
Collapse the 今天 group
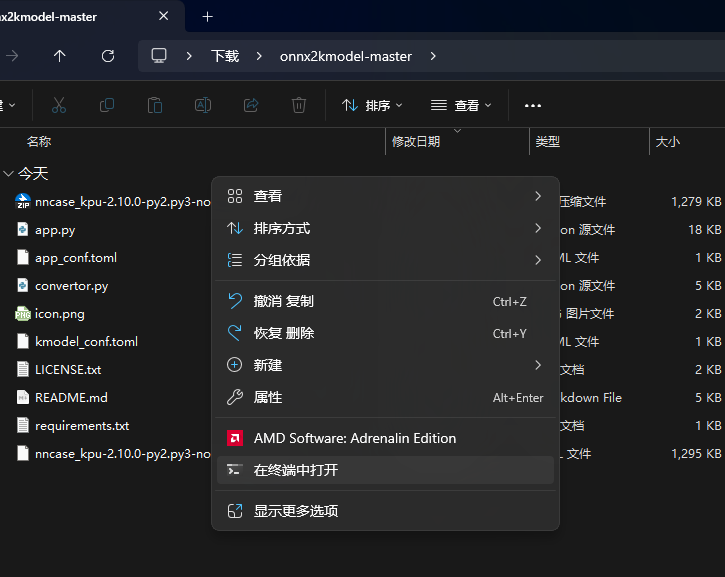pos(9,173)
